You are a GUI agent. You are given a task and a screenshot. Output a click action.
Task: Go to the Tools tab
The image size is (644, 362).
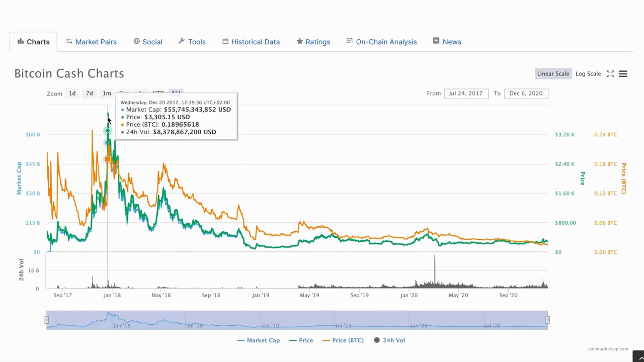coord(192,42)
